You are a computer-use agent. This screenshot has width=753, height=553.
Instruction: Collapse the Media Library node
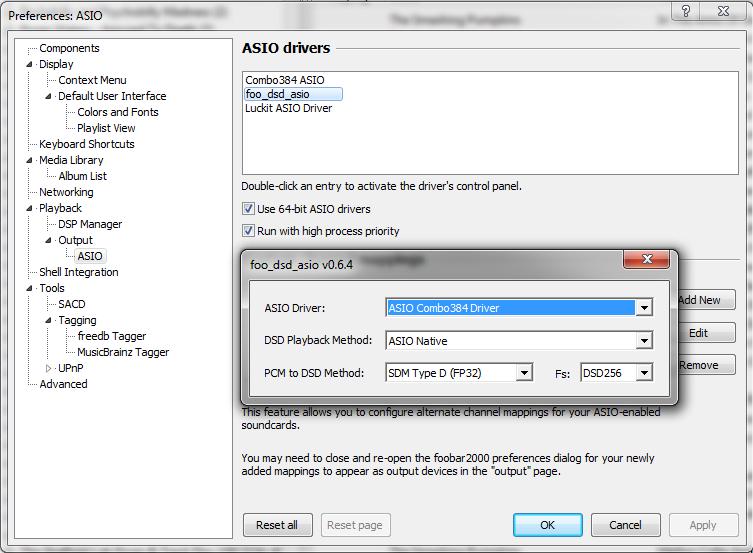coord(29,160)
